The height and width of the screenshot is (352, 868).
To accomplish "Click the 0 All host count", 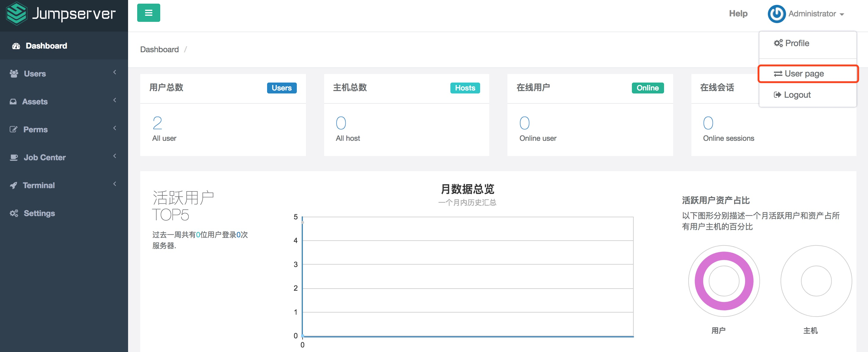I will (341, 123).
